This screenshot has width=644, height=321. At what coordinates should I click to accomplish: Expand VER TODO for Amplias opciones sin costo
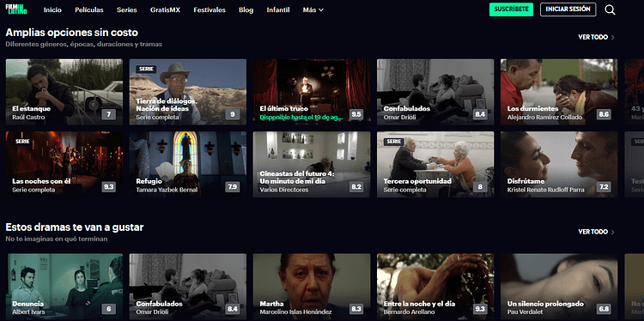[597, 37]
